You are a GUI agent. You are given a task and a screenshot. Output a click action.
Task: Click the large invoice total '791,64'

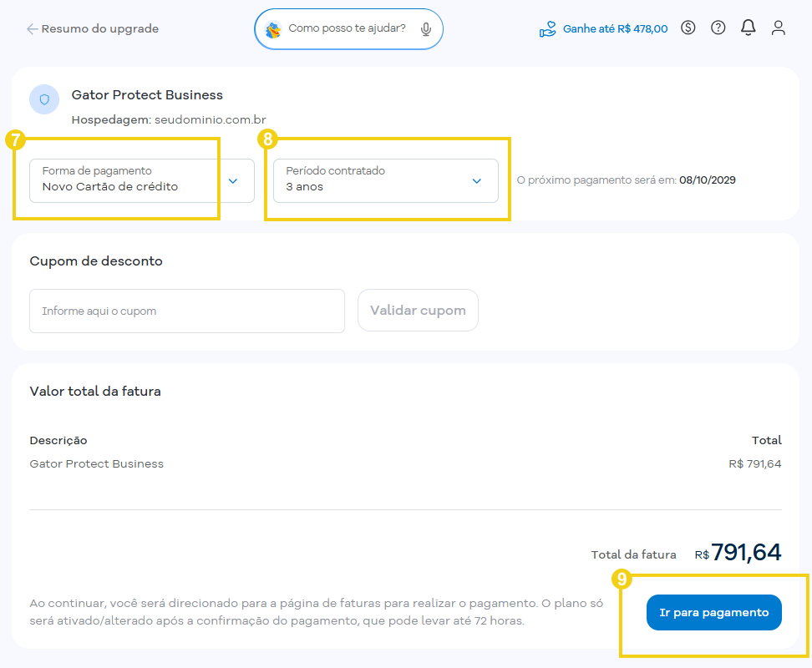click(x=746, y=552)
